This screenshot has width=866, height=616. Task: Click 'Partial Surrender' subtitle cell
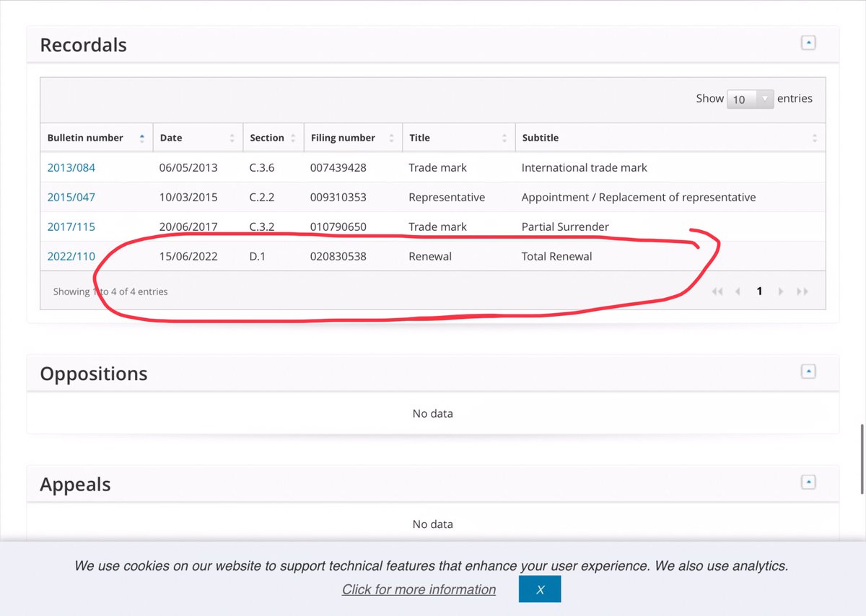coord(565,226)
